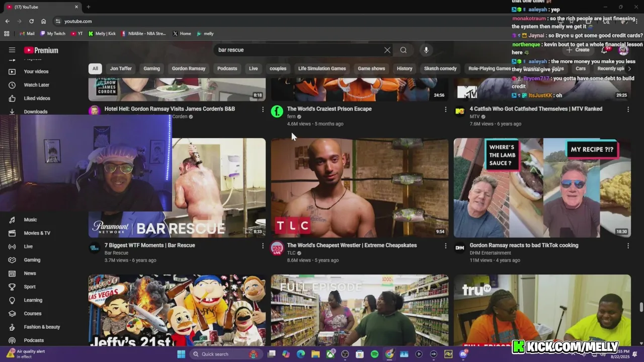The image size is (644, 362).
Task: Open options for Hotel Hell video
Action: (x=263, y=109)
